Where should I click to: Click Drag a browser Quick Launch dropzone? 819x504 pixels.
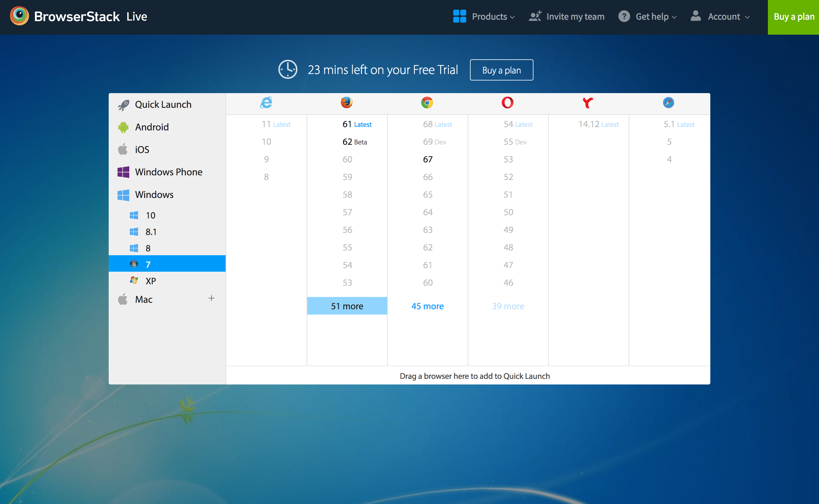(468, 376)
